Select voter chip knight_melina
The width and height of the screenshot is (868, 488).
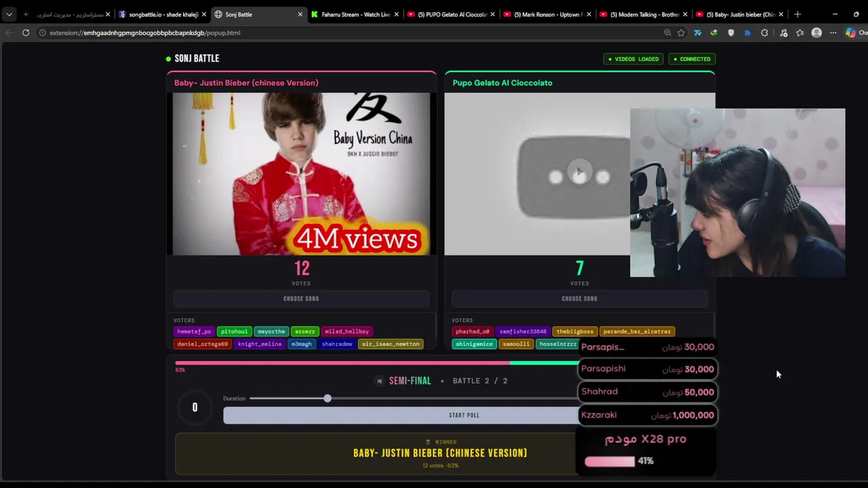(x=260, y=344)
